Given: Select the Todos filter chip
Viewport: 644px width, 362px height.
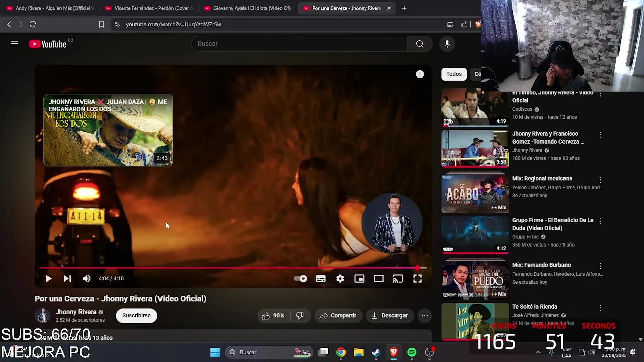Looking at the screenshot, I should tap(454, 74).
